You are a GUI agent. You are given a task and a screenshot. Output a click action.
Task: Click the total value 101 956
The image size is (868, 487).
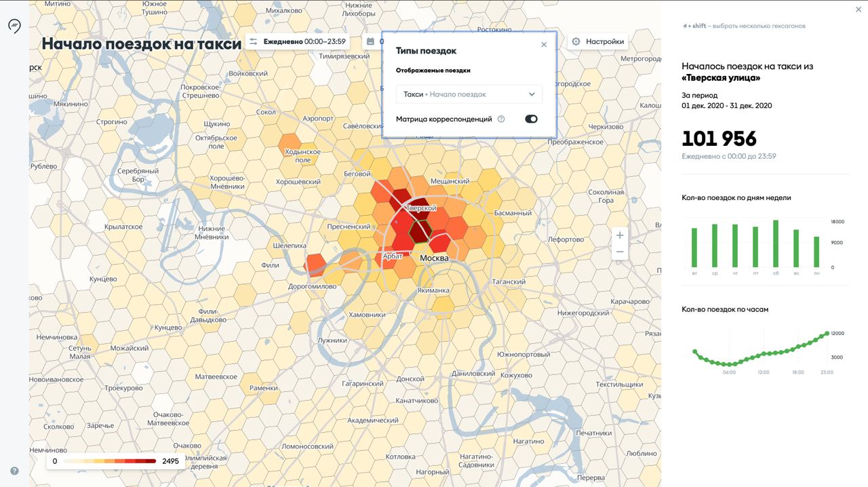point(719,138)
